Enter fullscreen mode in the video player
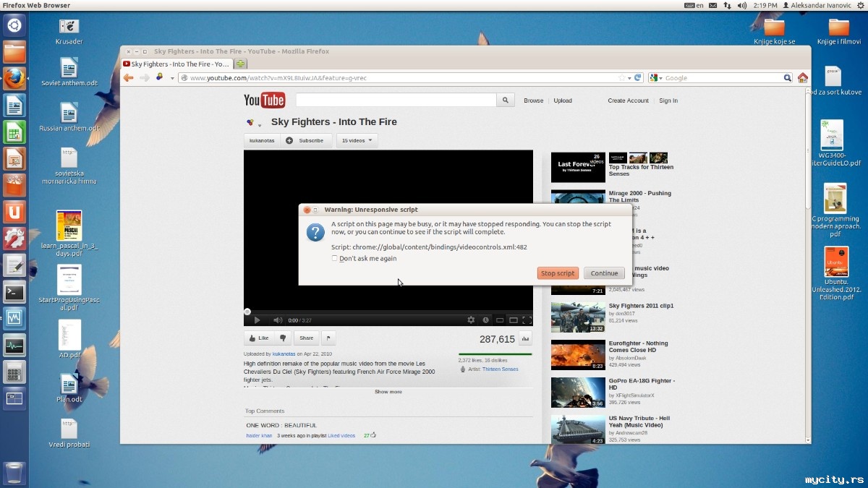 point(527,320)
